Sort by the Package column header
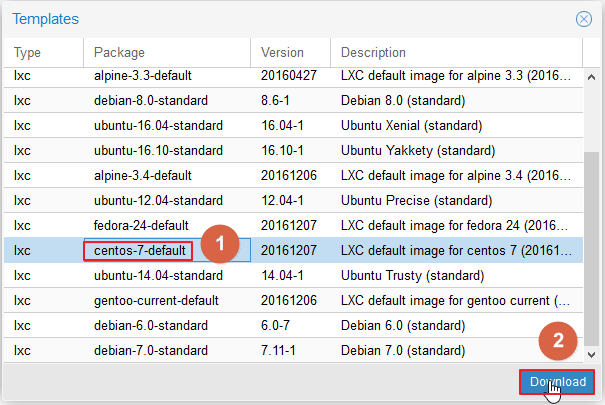Screen dimensions: 605x405 pyautogui.click(x=167, y=52)
